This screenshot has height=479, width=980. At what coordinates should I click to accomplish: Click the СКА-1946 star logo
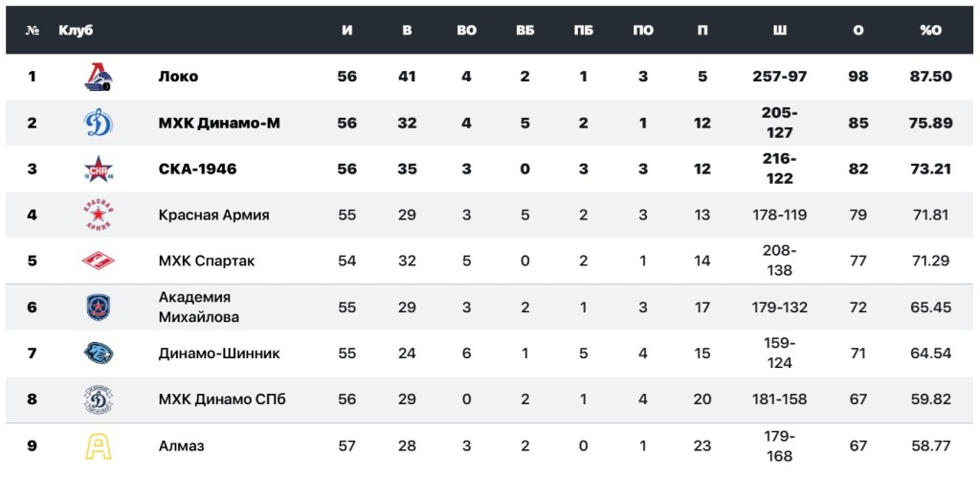click(99, 169)
